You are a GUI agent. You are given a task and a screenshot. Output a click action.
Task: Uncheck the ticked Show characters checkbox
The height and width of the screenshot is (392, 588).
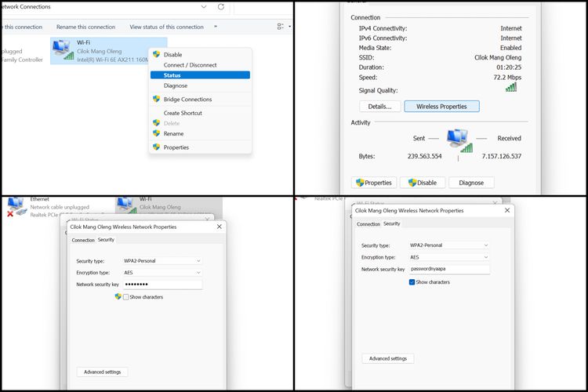coord(412,282)
